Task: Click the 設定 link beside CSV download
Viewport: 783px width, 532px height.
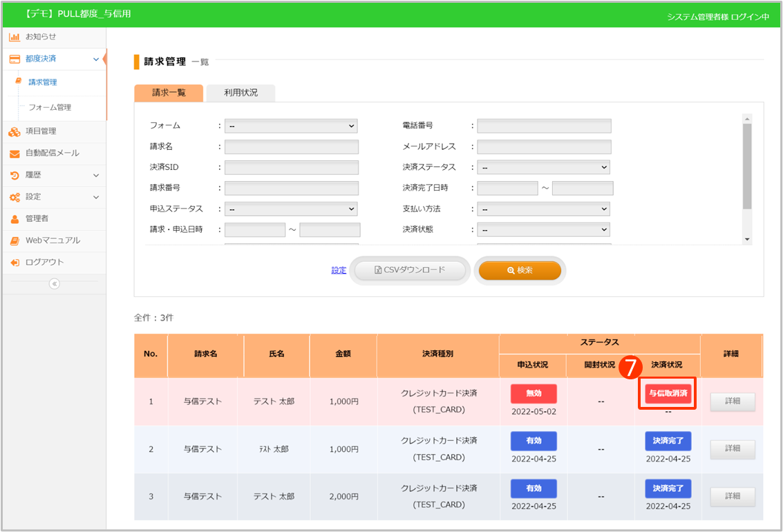Action: [x=339, y=270]
